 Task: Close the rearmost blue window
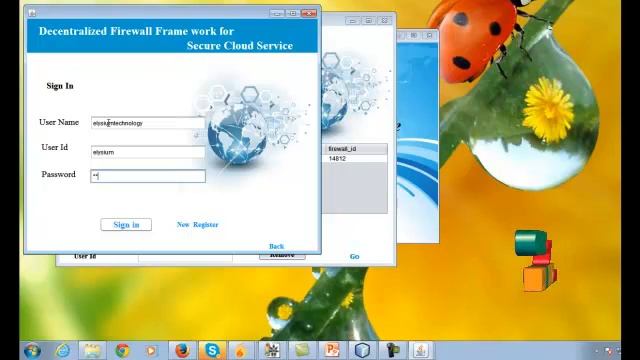point(429,36)
